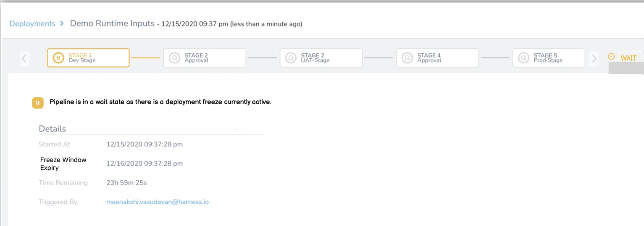Click the queued icon in Stage 2 Approval
Screen dimensions: 644x226
(x=174, y=58)
